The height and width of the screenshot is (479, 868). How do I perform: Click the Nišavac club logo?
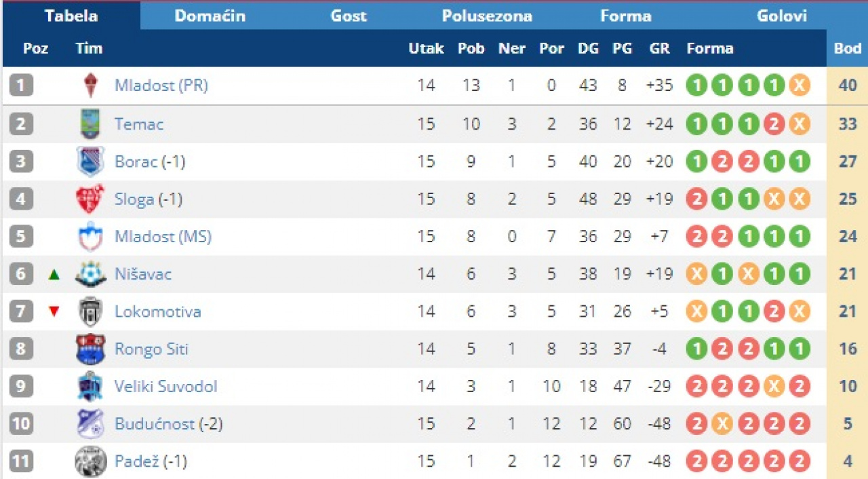pos(90,274)
